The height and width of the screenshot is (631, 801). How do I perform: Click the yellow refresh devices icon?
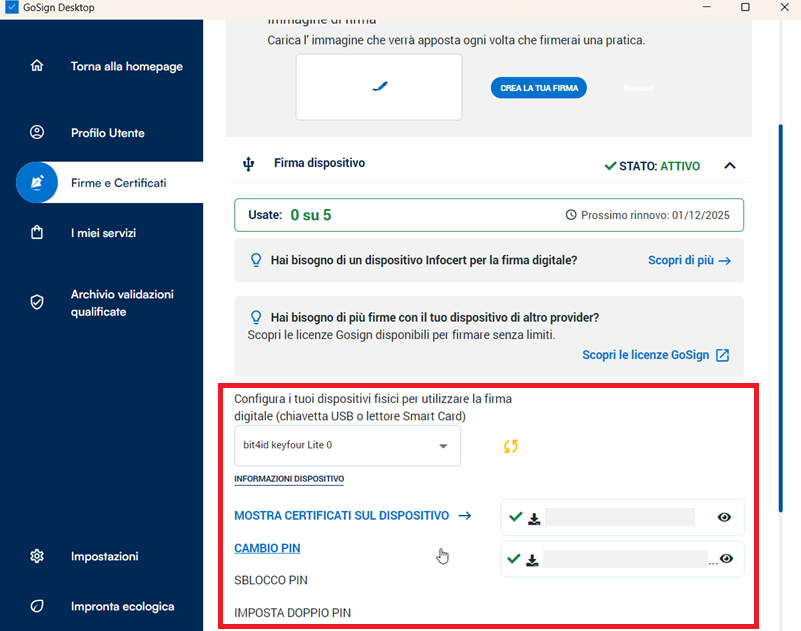(511, 446)
